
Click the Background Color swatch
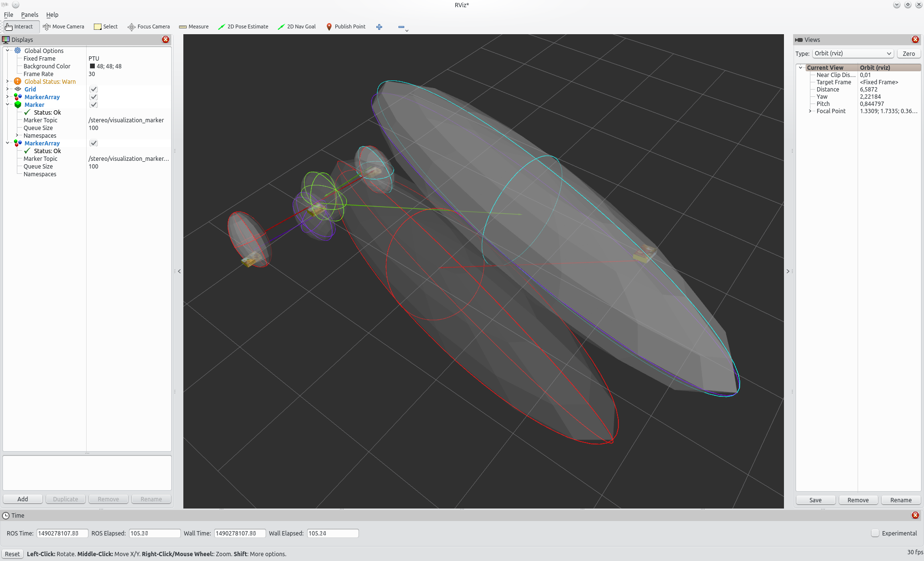point(92,66)
